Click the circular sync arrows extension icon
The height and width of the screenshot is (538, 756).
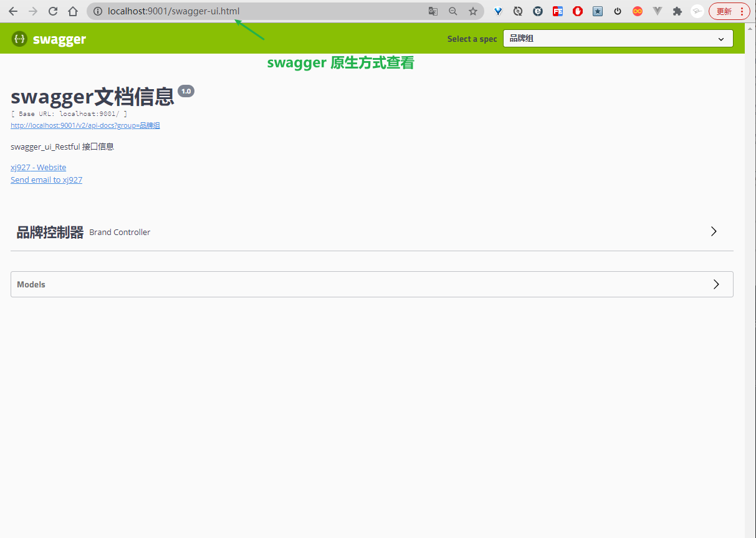(518, 11)
